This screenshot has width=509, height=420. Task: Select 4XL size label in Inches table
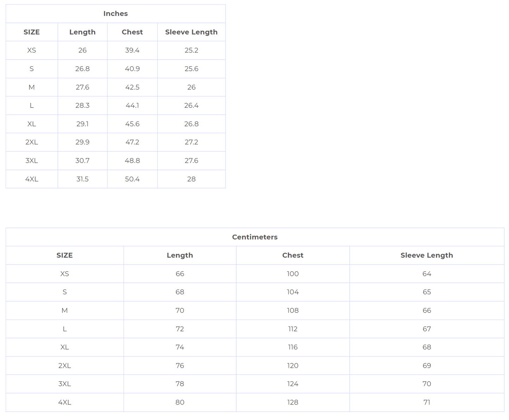click(x=32, y=179)
